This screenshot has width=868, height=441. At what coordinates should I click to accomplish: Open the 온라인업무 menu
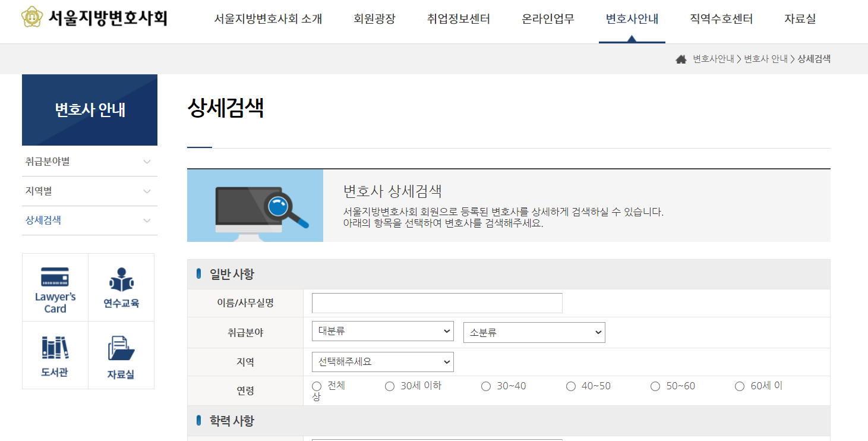[x=546, y=18]
